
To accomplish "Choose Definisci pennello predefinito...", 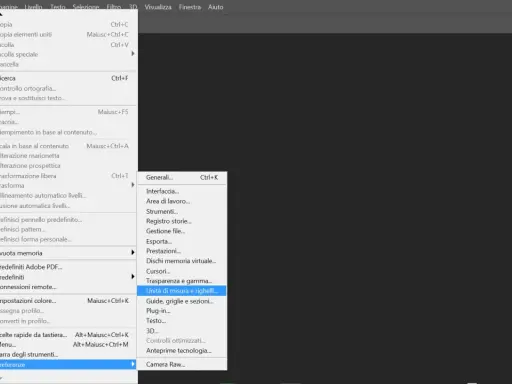I will click(x=68, y=220).
